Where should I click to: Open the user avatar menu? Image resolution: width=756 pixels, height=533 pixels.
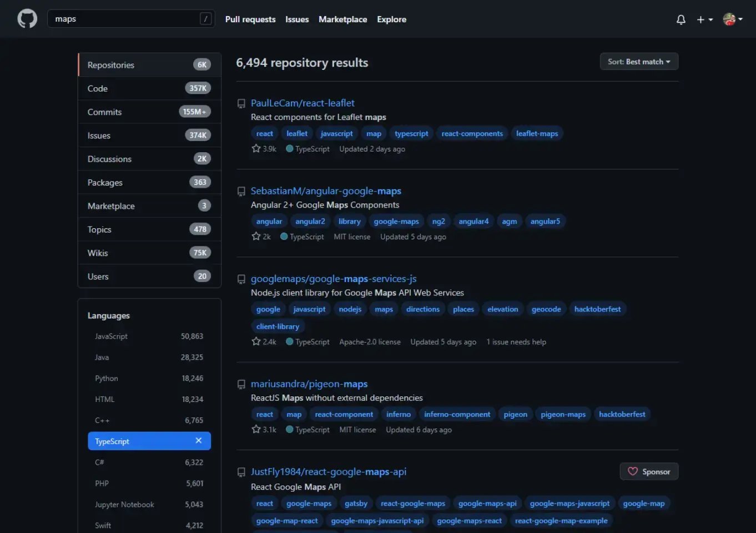coord(732,19)
